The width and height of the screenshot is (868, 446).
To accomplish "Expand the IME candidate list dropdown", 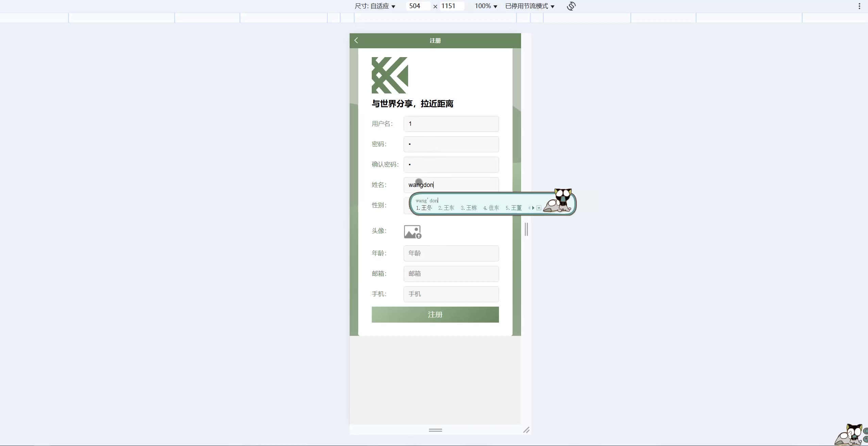I will 539,208.
